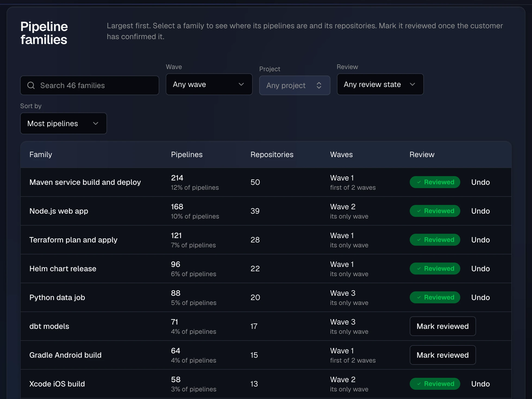The width and height of the screenshot is (532, 399).
Task: Undo review for Node.js web app
Action: (x=480, y=211)
